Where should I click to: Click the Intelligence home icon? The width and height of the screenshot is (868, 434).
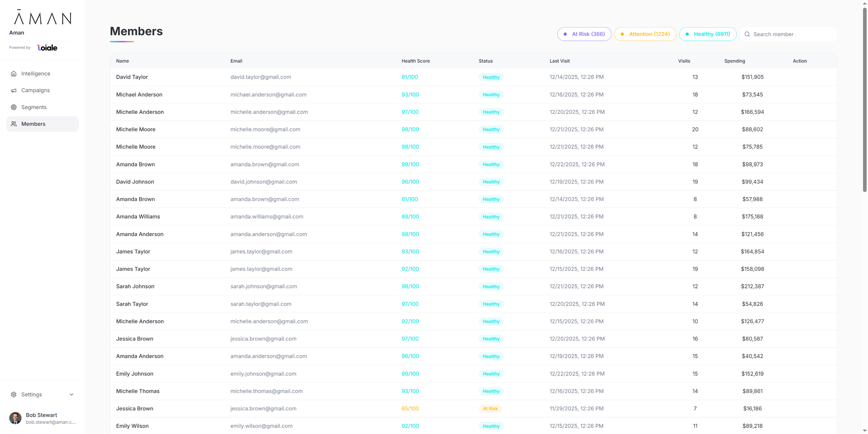click(x=14, y=74)
